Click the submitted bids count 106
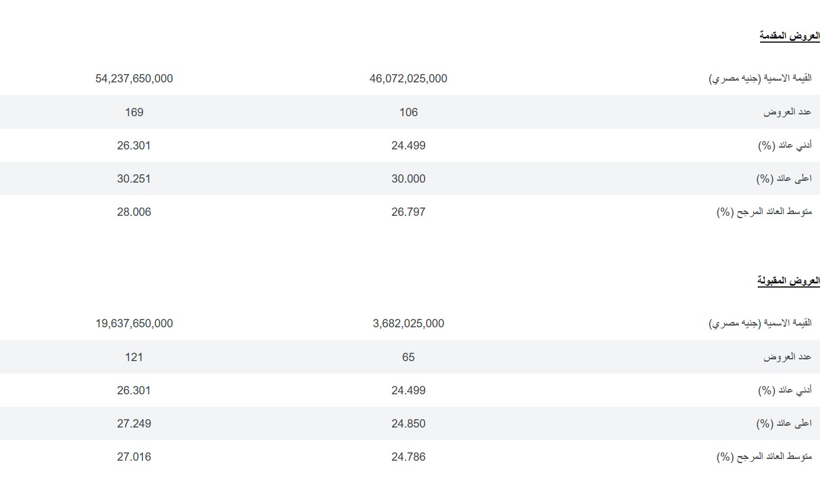The image size is (836, 504). pyautogui.click(x=409, y=112)
